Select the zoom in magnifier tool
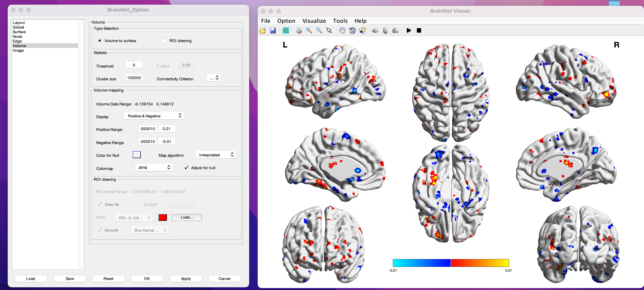The width and height of the screenshot is (644, 290). click(309, 31)
